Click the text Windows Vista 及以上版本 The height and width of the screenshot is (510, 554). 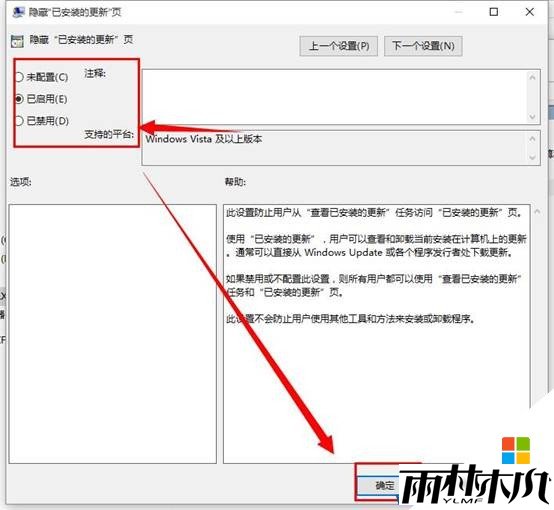204,139
